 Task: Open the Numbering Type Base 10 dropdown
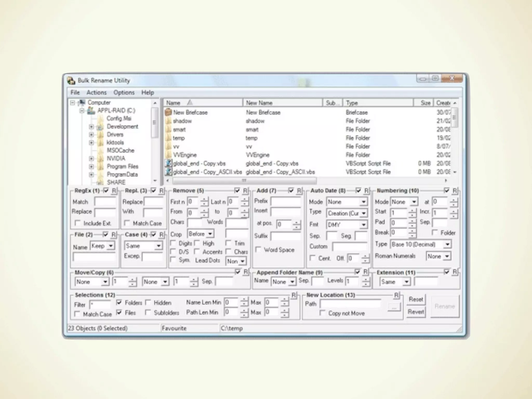coord(447,244)
